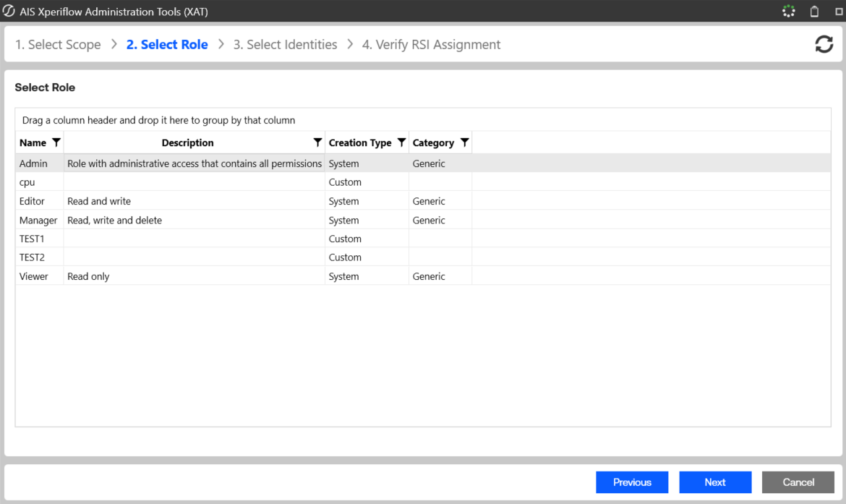Screen dimensions: 846x504
Task: Click 'Read, write and delete' description cell
Action: tap(195, 220)
